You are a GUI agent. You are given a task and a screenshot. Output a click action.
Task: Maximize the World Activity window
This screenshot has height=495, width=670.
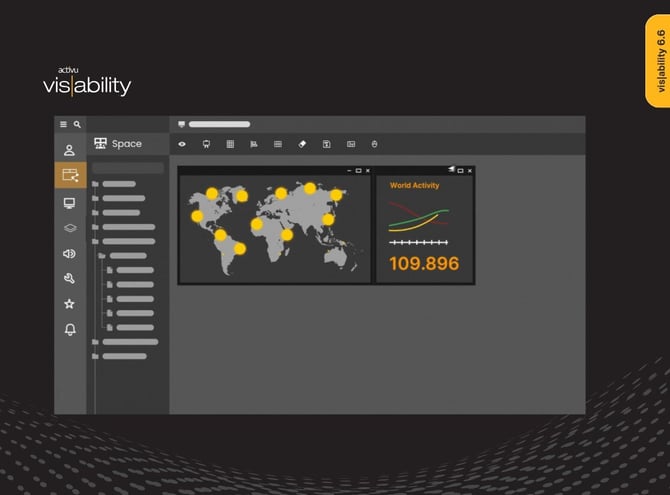pyautogui.click(x=460, y=171)
